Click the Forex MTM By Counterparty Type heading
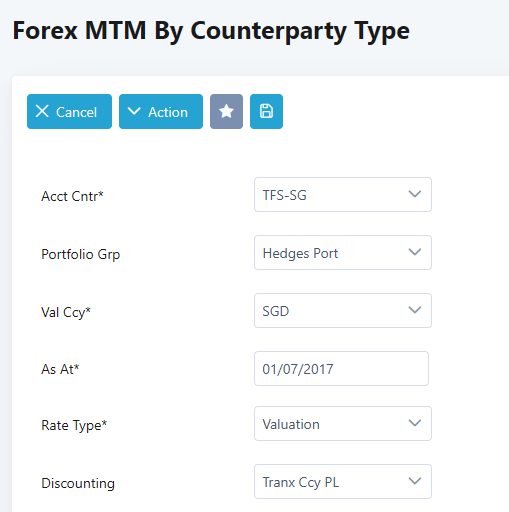509x512 pixels. (211, 31)
